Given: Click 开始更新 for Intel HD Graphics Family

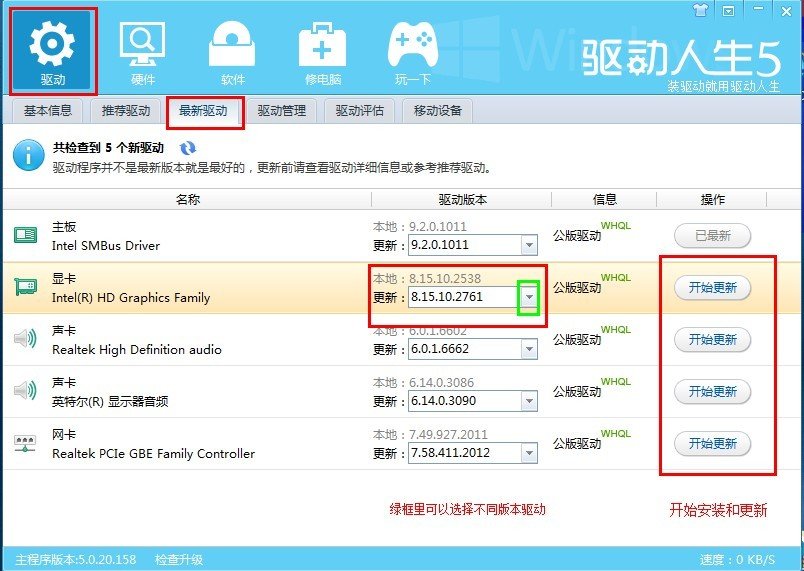Looking at the screenshot, I should (713, 288).
